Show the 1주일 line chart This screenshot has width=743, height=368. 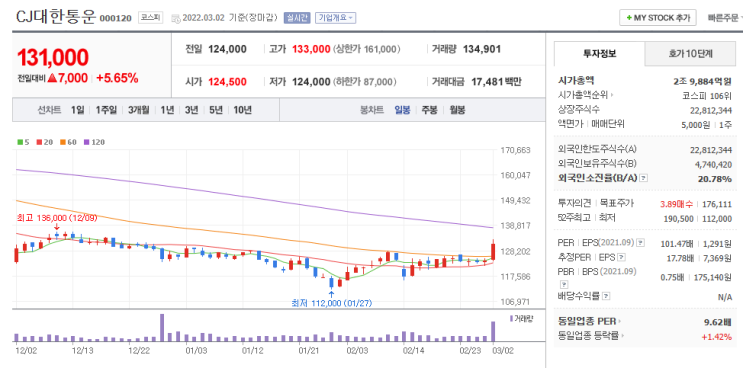106,110
